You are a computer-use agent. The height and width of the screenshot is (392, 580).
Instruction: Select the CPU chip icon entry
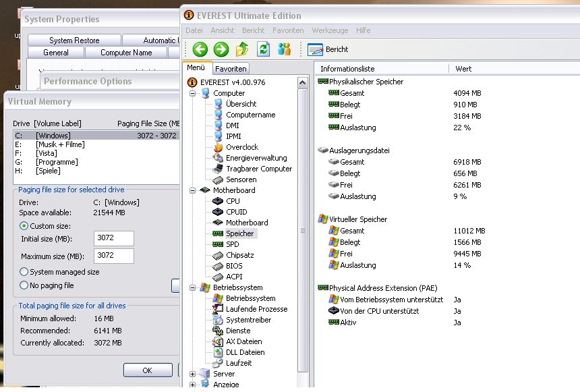pos(218,201)
